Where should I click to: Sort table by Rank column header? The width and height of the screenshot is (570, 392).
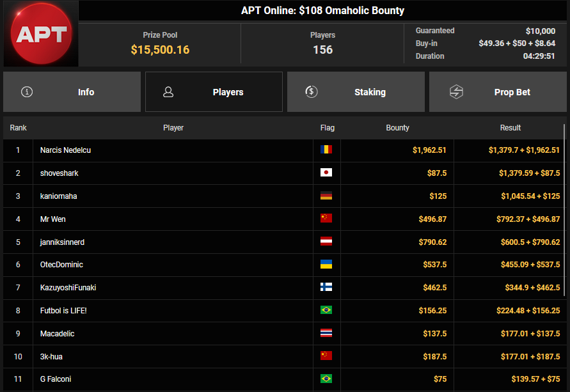pyautogui.click(x=19, y=128)
